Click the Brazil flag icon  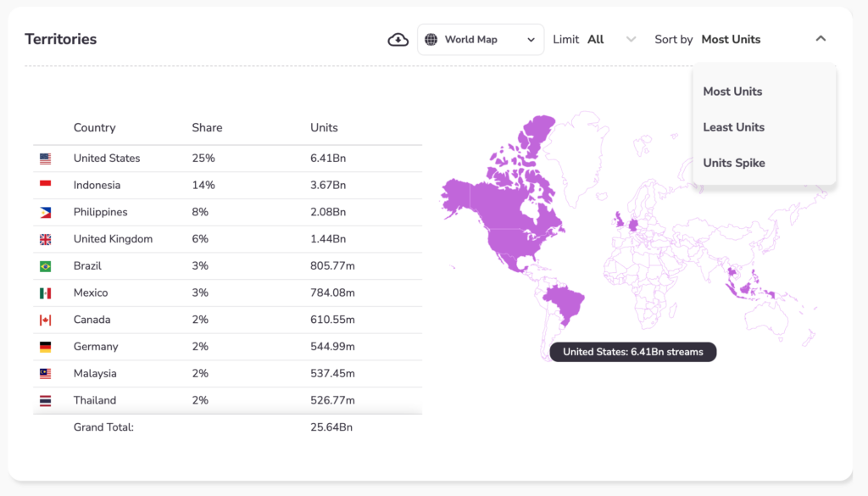45,266
